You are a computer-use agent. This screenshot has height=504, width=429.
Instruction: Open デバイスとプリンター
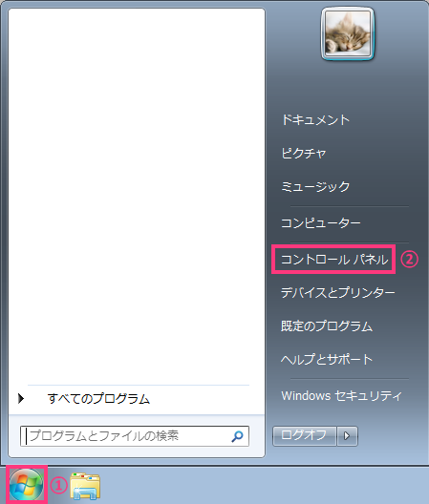[x=337, y=293]
